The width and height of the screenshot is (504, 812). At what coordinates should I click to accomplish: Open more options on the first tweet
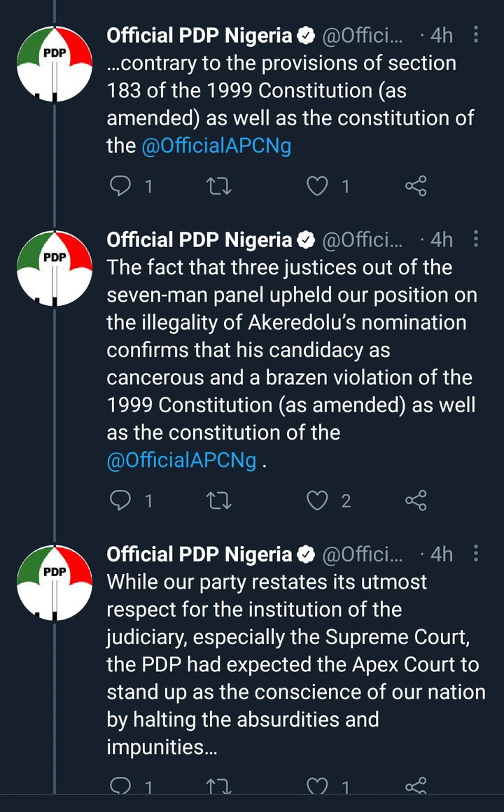[476, 35]
